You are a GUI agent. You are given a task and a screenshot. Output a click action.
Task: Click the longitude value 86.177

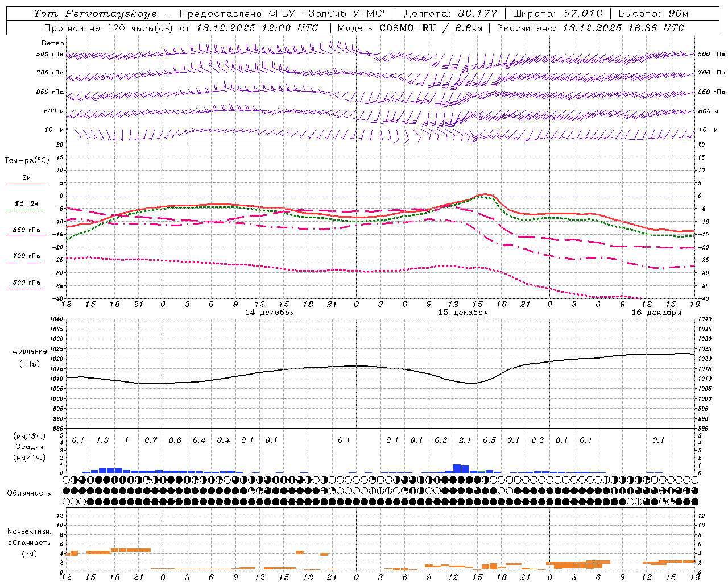[x=478, y=14]
